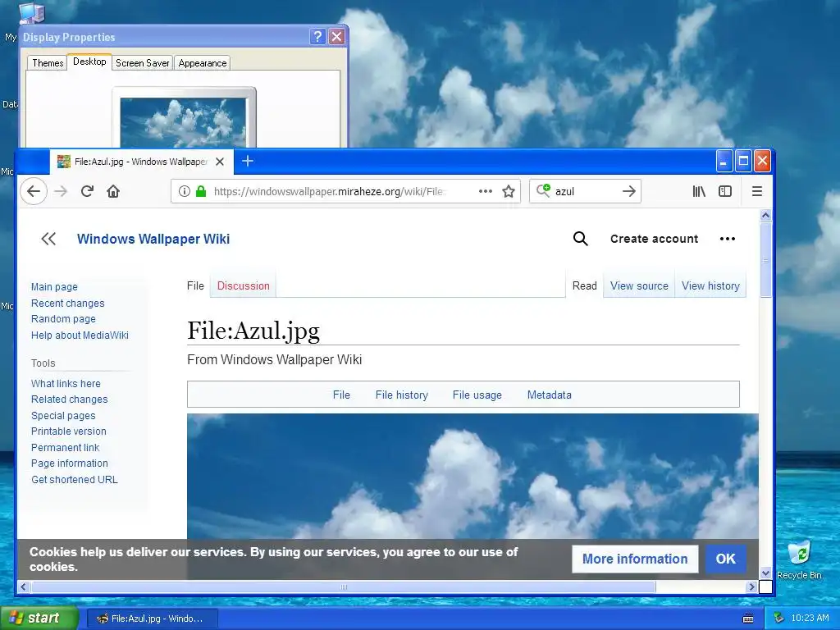This screenshot has height=630, width=840.
Task: Click the tray icon beside the clock
Action: pos(779,619)
